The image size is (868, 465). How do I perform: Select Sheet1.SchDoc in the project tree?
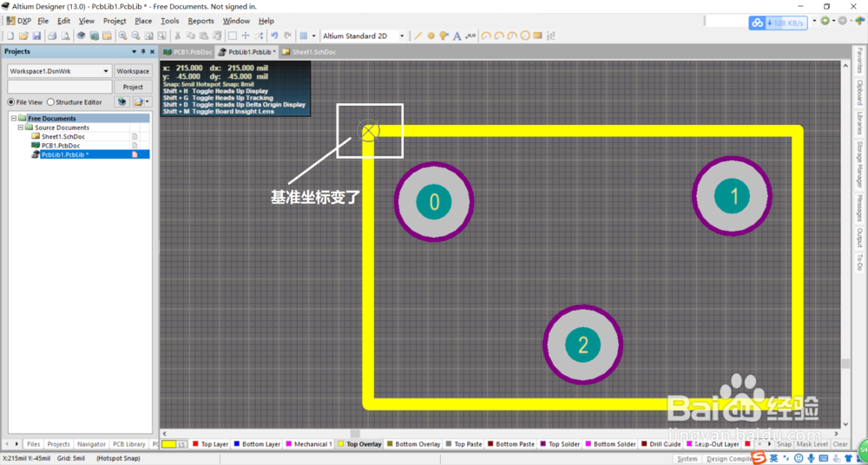pos(63,136)
